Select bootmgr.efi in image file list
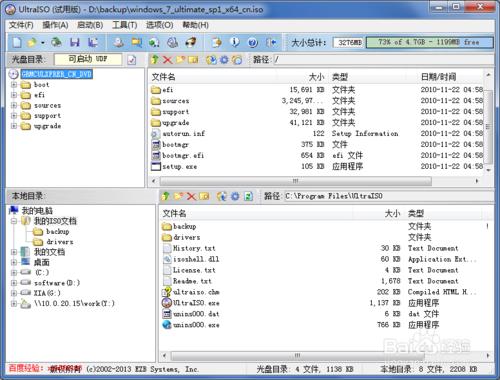500x380 pixels. (183, 155)
